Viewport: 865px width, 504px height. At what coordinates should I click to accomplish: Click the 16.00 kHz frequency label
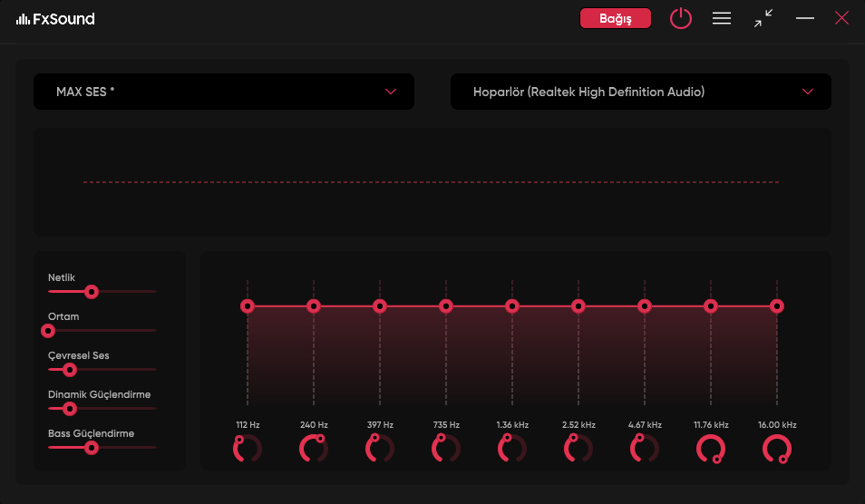(777, 424)
